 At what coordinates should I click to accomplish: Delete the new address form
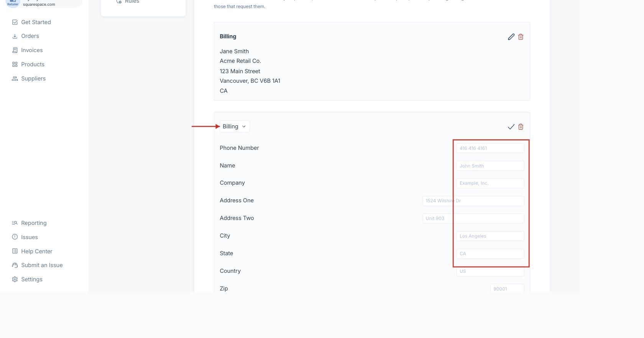click(521, 127)
